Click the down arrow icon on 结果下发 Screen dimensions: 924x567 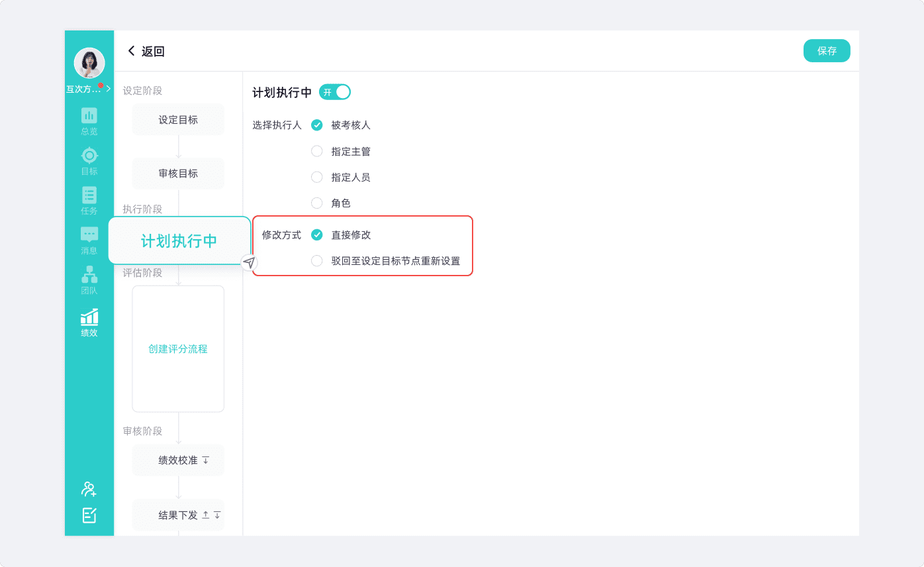tap(217, 515)
